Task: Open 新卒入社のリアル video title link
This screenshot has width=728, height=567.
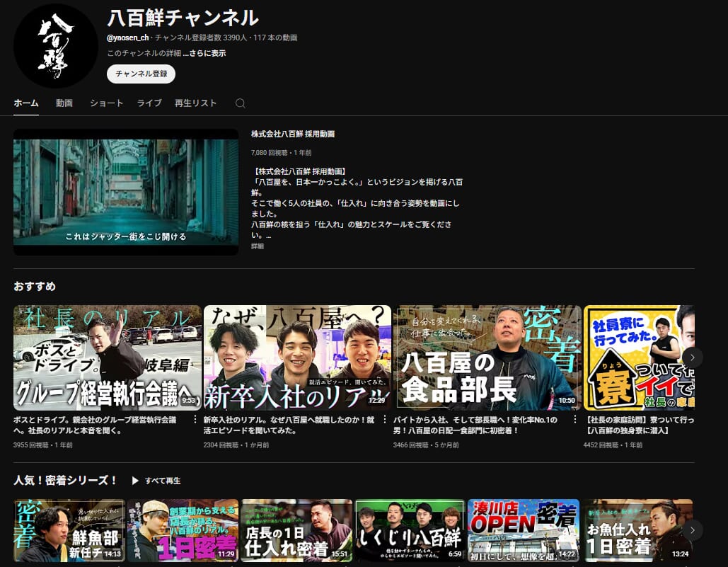Action: 289,425
